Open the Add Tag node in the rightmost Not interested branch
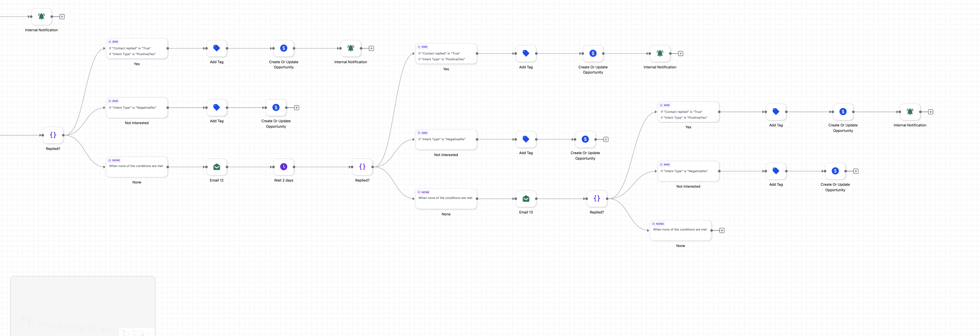The image size is (980, 336). (x=776, y=171)
